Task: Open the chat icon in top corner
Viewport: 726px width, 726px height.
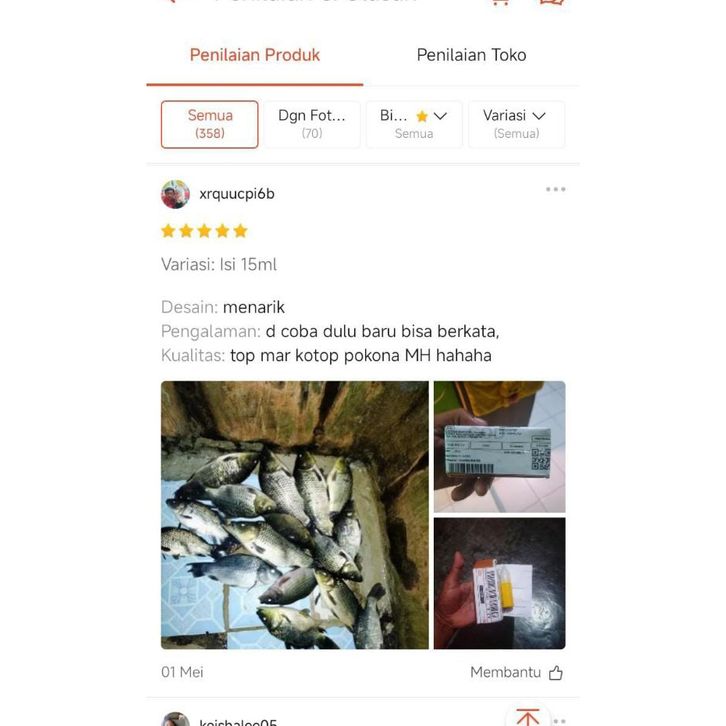Action: point(552,1)
